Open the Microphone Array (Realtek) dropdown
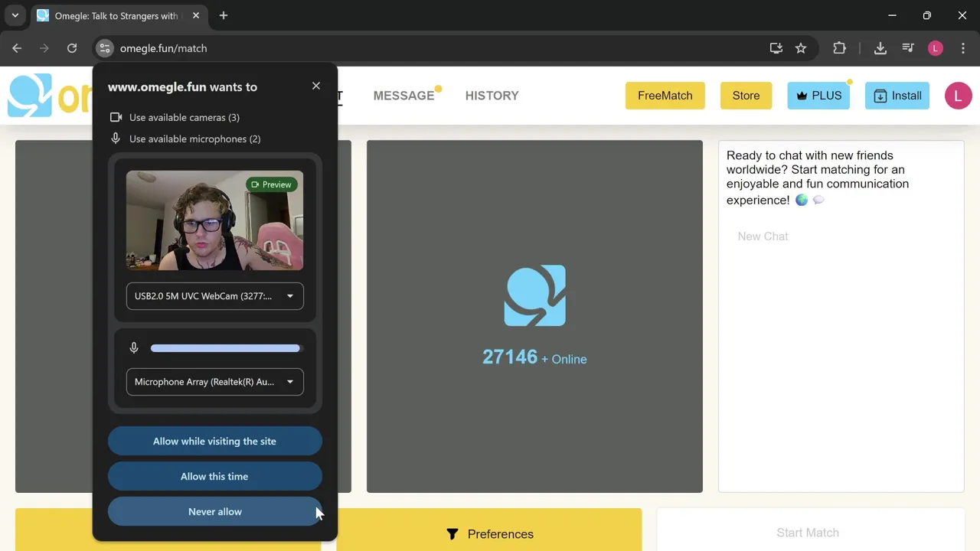Image resolution: width=980 pixels, height=551 pixels. tap(214, 382)
